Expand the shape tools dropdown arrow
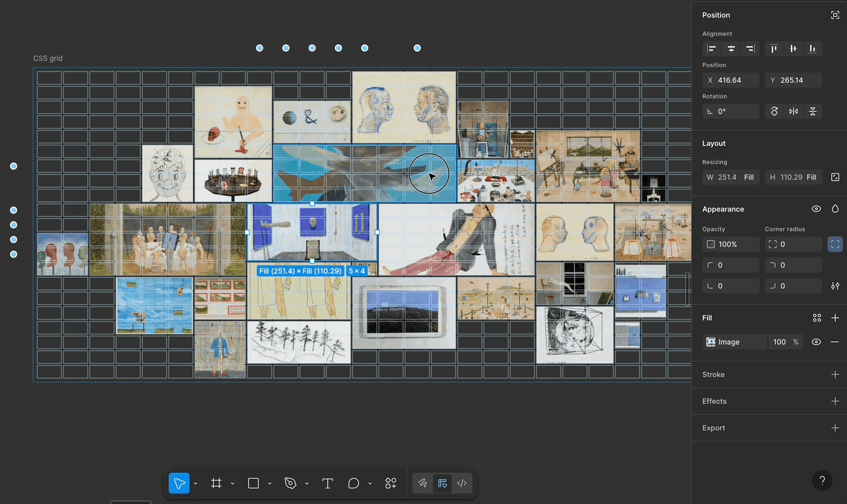Viewport: 847px width, 504px height. (270, 484)
